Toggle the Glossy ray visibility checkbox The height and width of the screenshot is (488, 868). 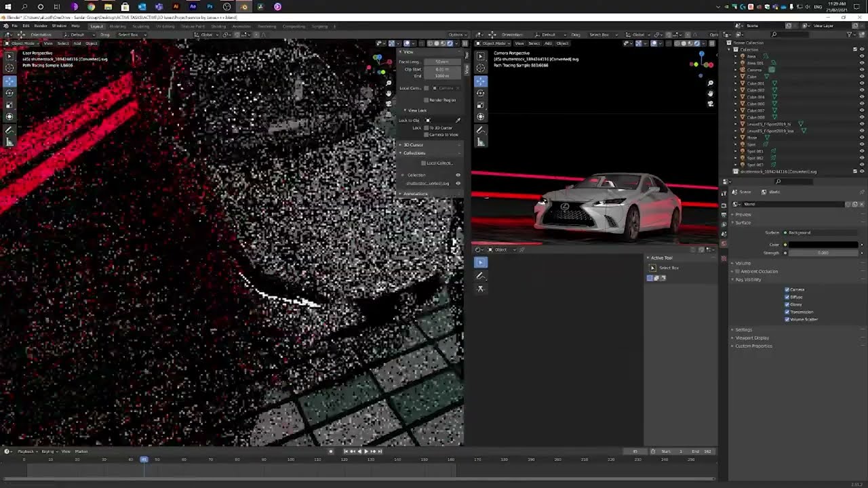point(787,304)
